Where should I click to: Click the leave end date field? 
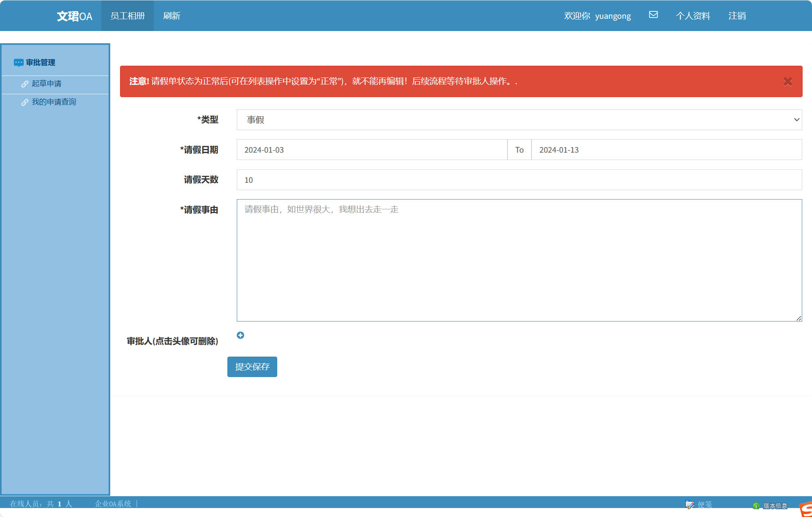(666, 150)
